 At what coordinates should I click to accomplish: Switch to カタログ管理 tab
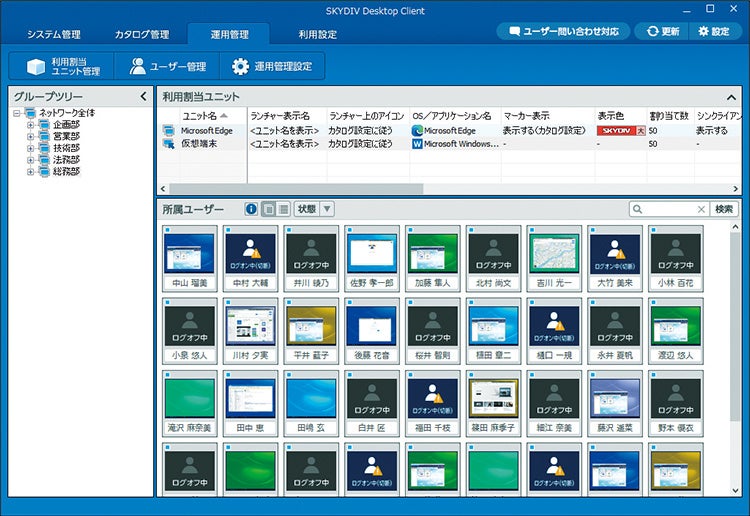(142, 34)
